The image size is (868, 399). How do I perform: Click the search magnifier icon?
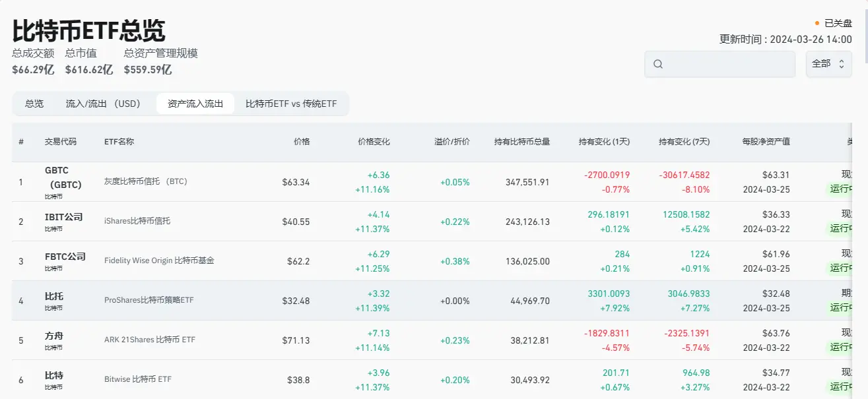(658, 64)
